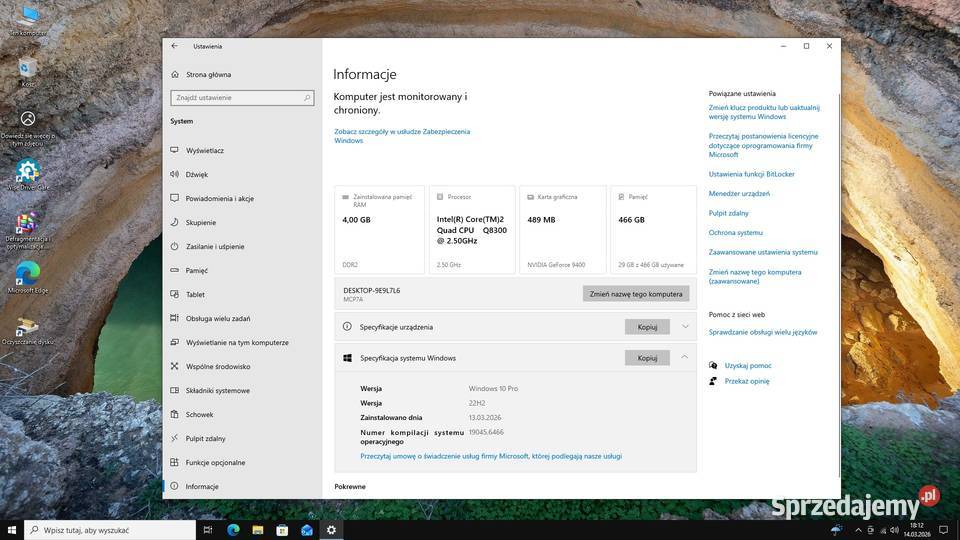Open Zmień klucz produktu link
The height and width of the screenshot is (540, 960).
[x=764, y=112]
